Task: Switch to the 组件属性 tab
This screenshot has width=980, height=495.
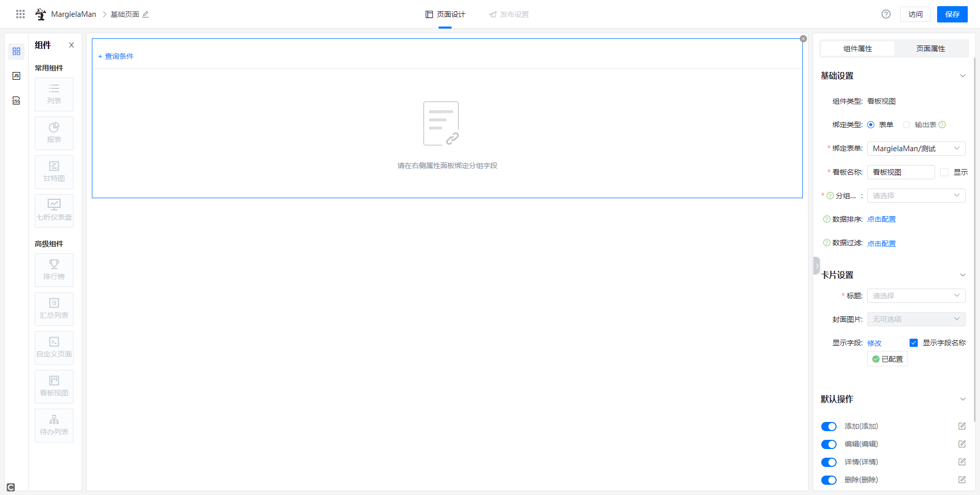Action: point(857,49)
